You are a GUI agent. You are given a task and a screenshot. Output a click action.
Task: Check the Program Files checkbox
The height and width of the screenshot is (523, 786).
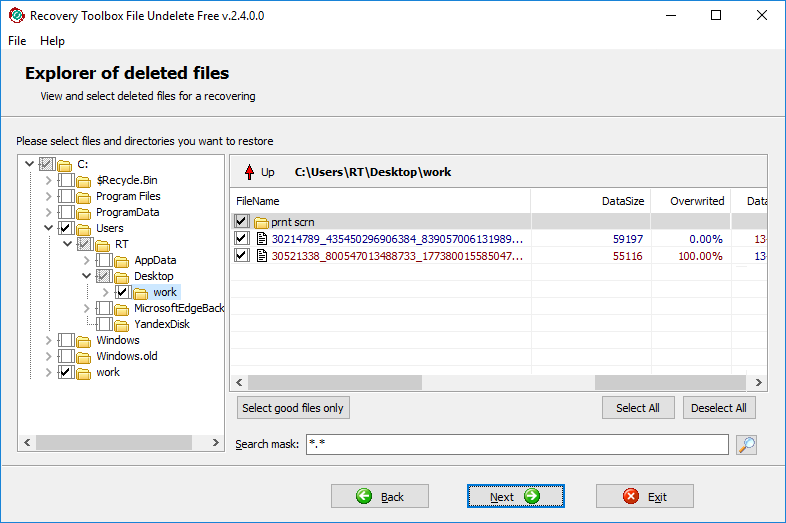pos(66,196)
